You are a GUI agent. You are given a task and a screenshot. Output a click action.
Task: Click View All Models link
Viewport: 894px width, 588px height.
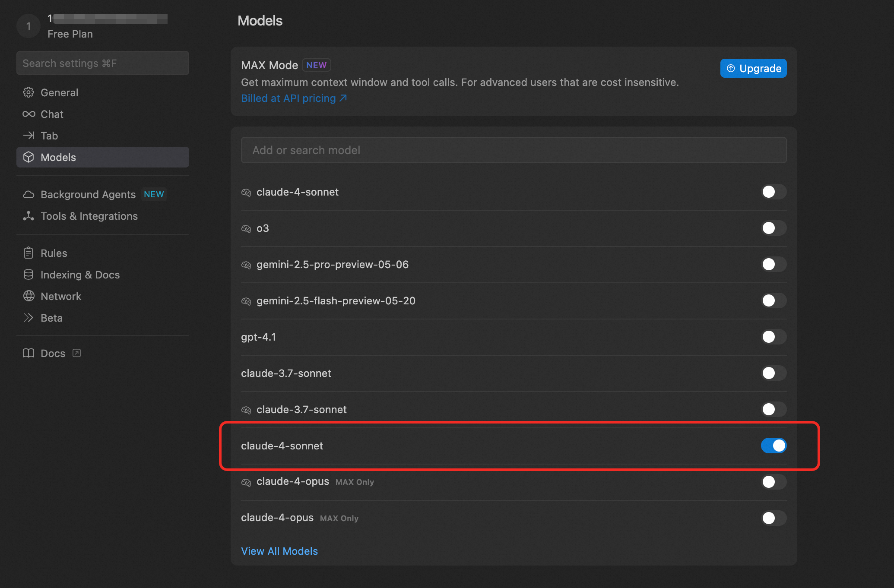click(279, 551)
